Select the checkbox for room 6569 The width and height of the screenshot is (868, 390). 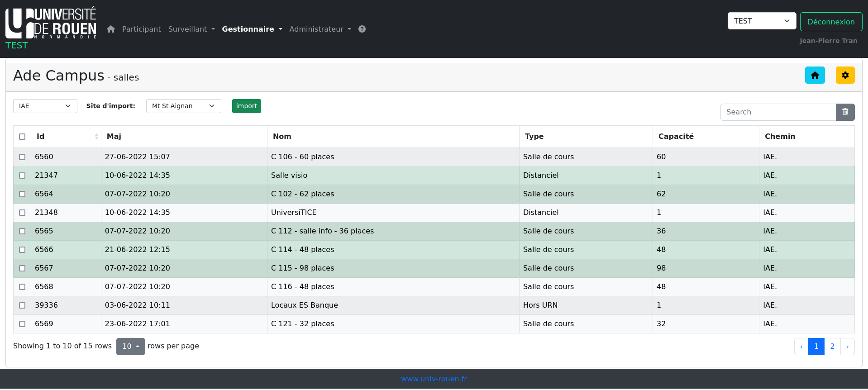[22, 324]
